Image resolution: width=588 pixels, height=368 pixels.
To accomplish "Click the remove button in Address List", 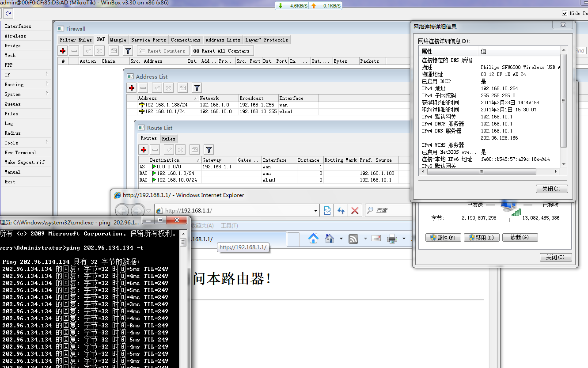I will pos(143,88).
